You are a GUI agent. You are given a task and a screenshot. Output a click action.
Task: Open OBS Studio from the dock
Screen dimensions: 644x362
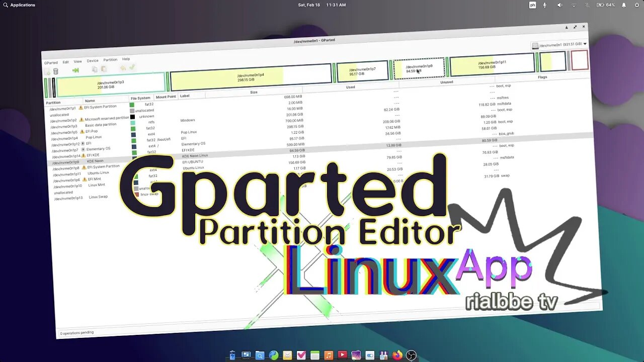click(411, 355)
